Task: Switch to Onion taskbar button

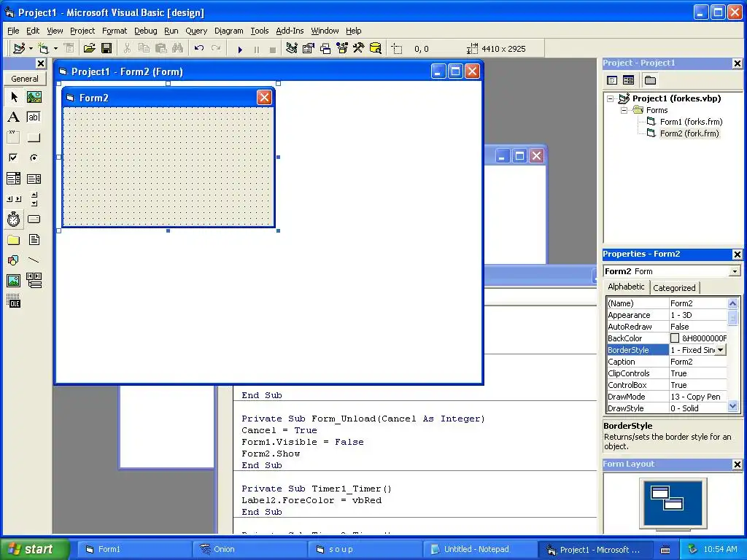Action: 250,550
